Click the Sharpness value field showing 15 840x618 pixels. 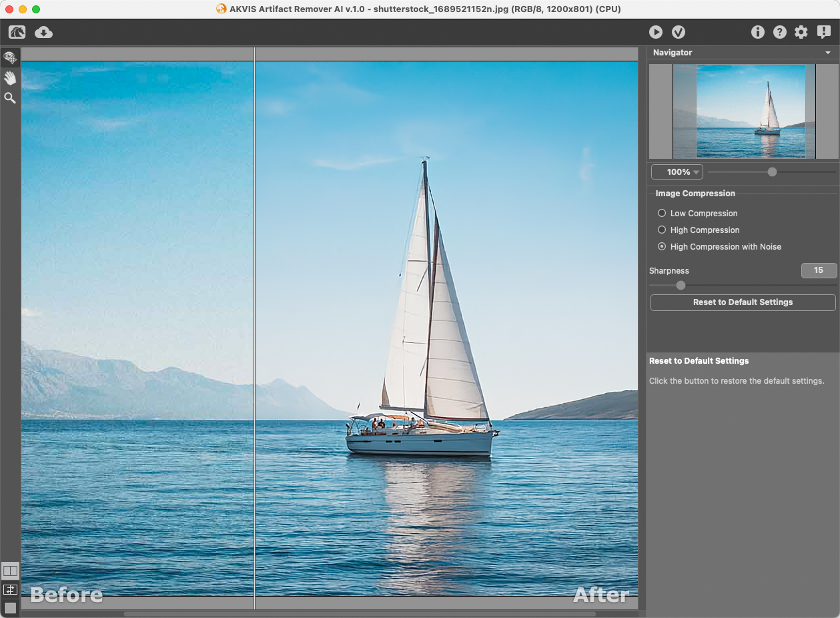[x=819, y=270]
